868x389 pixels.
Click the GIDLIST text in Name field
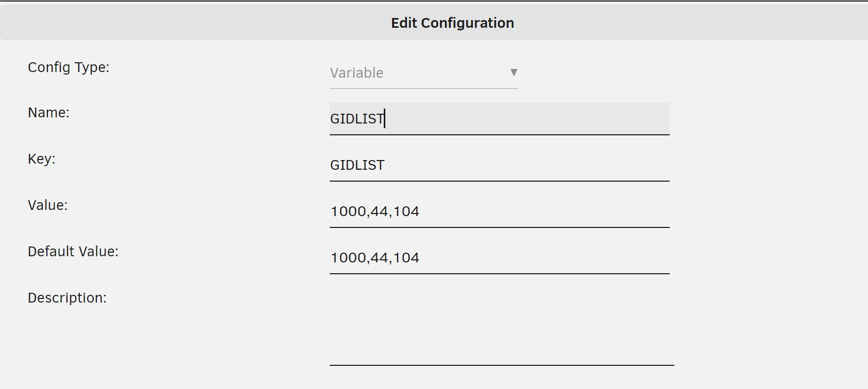click(357, 119)
